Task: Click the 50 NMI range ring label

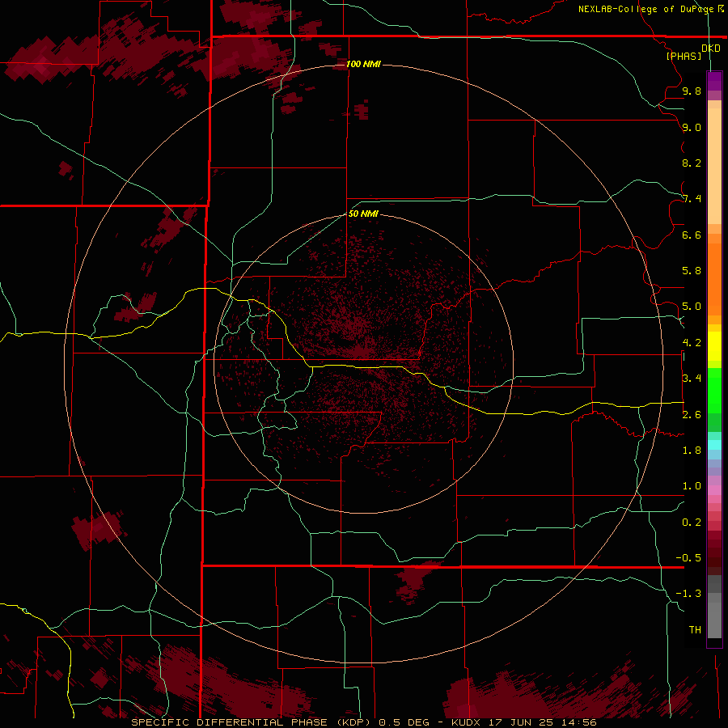Action: (x=363, y=214)
